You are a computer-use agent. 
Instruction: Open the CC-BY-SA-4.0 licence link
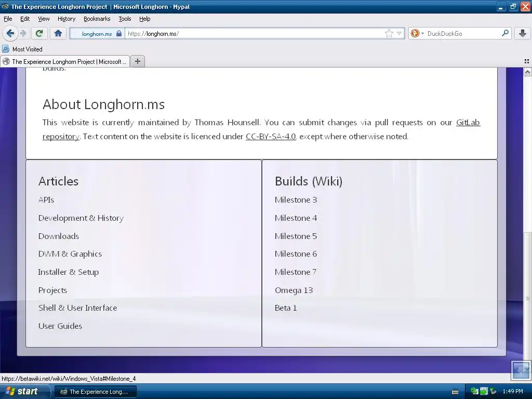[271, 137]
